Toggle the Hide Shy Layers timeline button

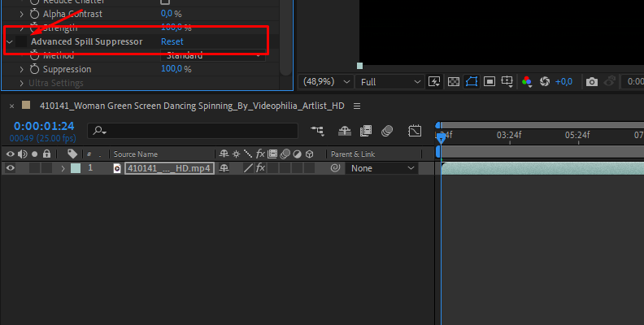click(344, 131)
